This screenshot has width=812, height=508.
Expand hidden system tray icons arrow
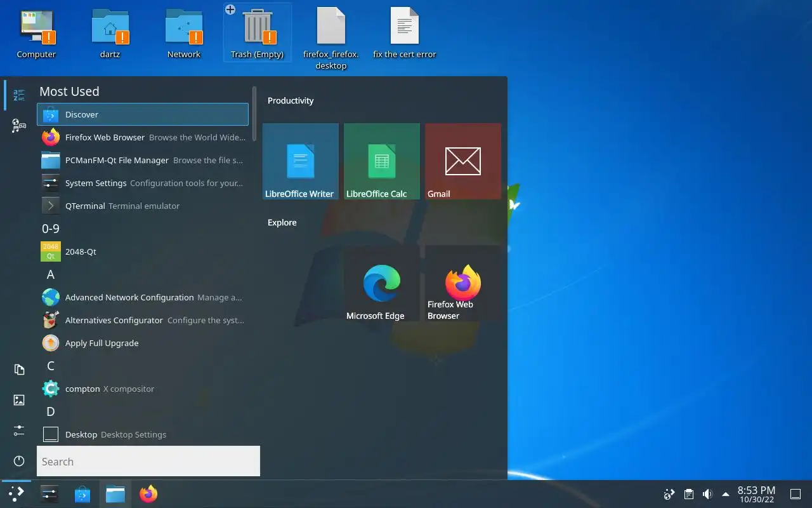[726, 494]
